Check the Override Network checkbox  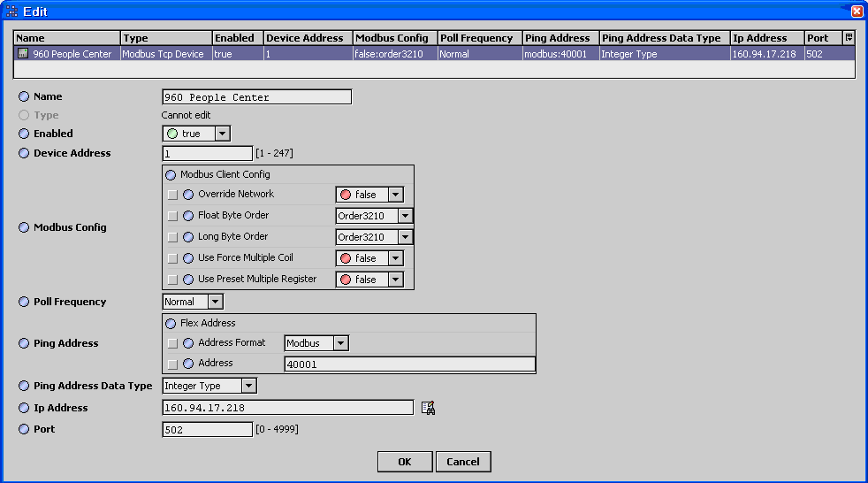[173, 195]
